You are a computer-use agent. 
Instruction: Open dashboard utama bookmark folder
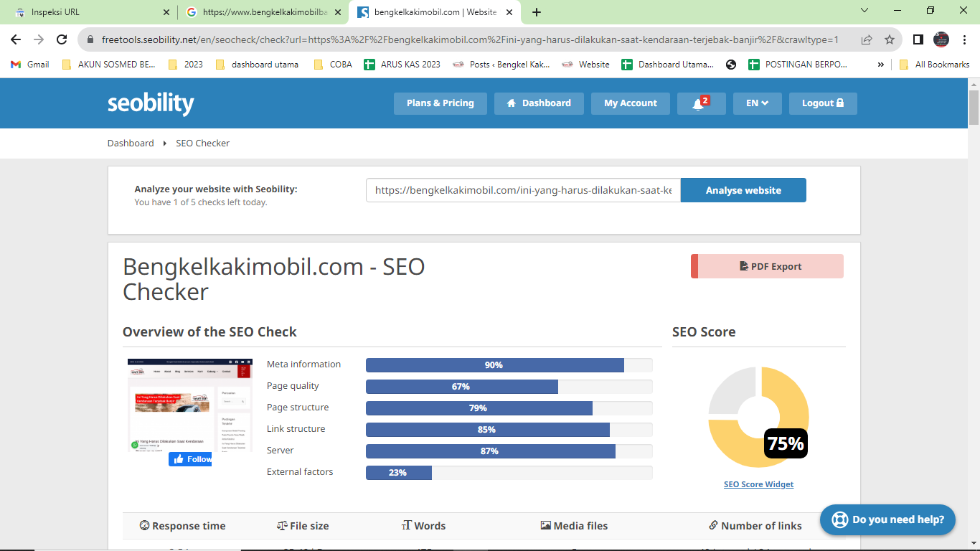256,64
